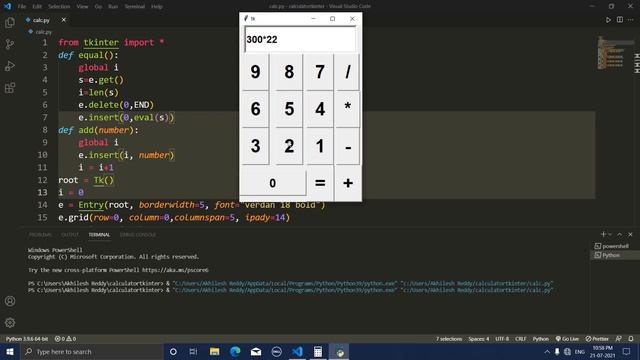Click the UTF-8 encoding status
The image size is (640, 360).
[502, 339]
